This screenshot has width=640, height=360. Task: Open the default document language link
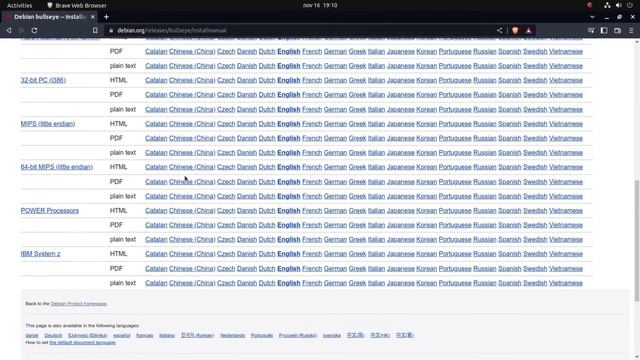82,342
